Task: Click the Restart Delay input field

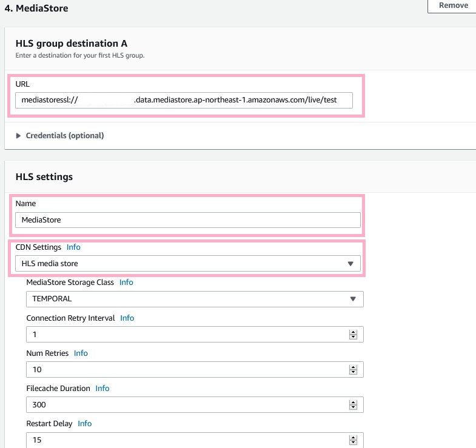Action: [185, 440]
